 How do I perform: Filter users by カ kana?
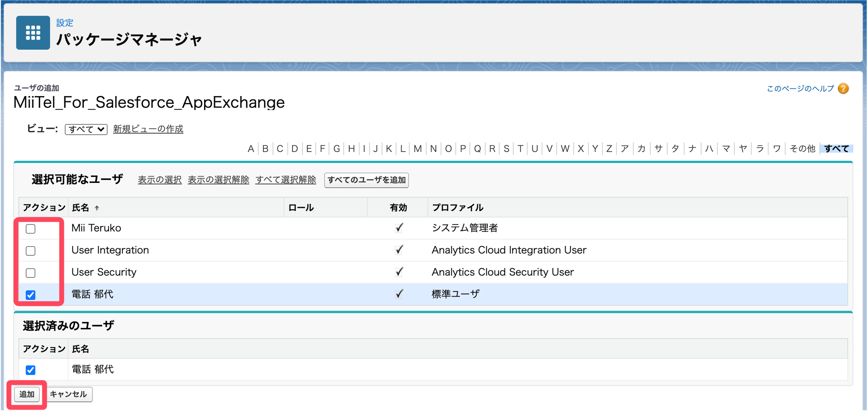(642, 149)
